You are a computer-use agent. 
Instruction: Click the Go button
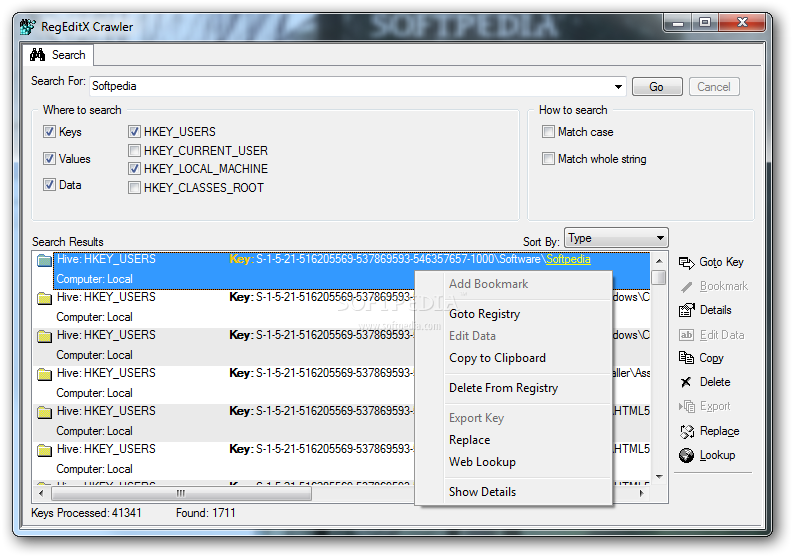coord(657,87)
